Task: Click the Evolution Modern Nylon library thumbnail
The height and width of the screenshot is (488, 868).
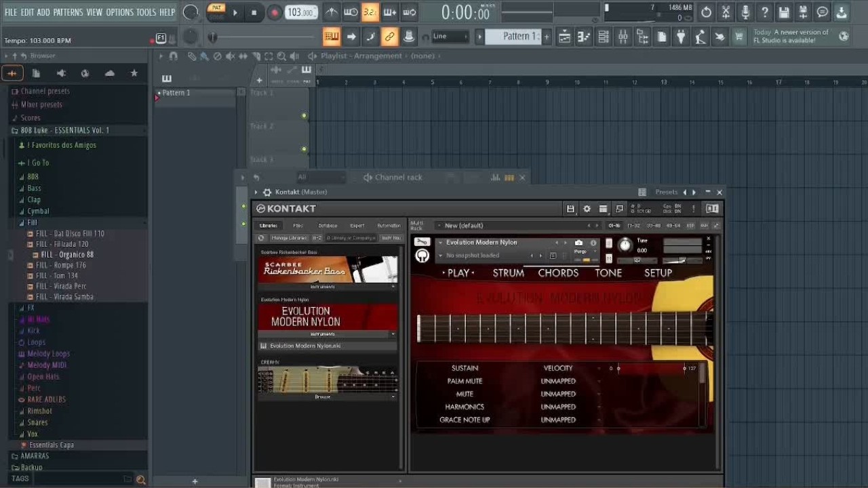Action: 328,317
